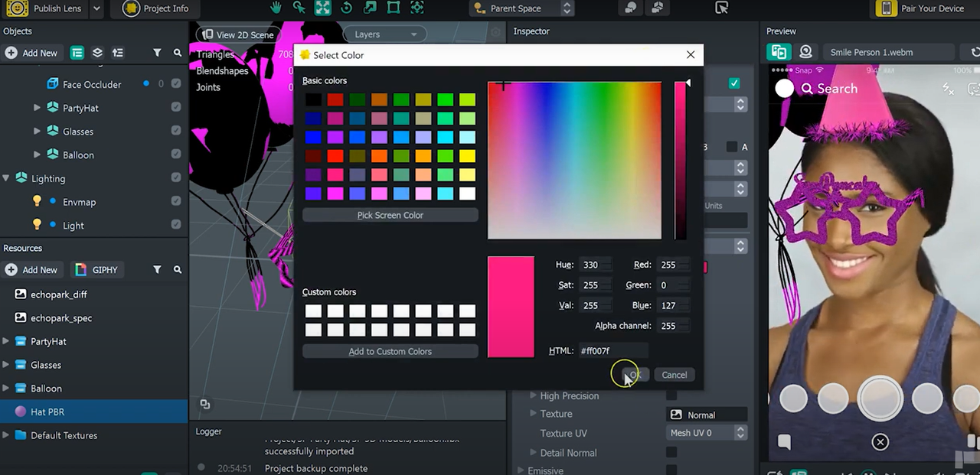
Task: Click the HTML hex color field
Action: (612, 350)
